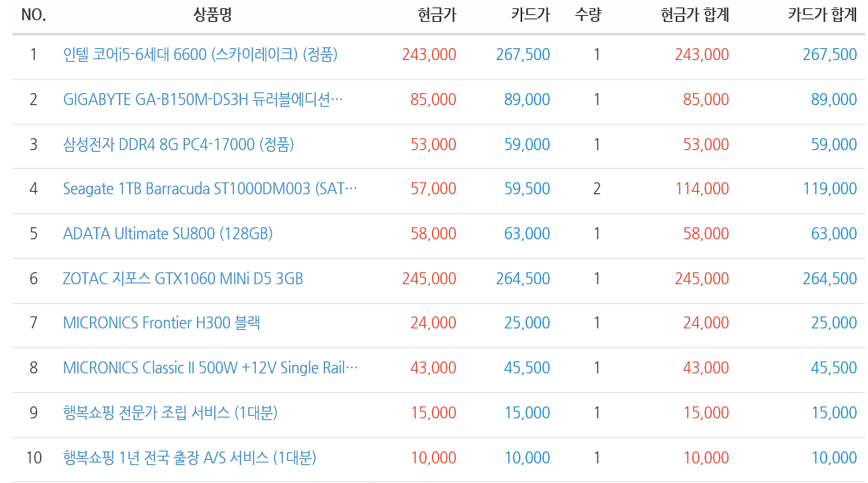The width and height of the screenshot is (868, 483).
Task: Select 현금가 합계 43,000 in Classic II row
Action: pyautogui.click(x=706, y=368)
